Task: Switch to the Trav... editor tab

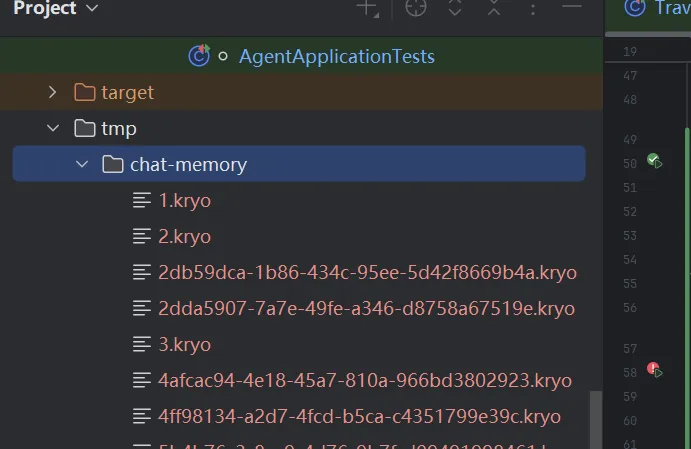Action: (x=658, y=8)
